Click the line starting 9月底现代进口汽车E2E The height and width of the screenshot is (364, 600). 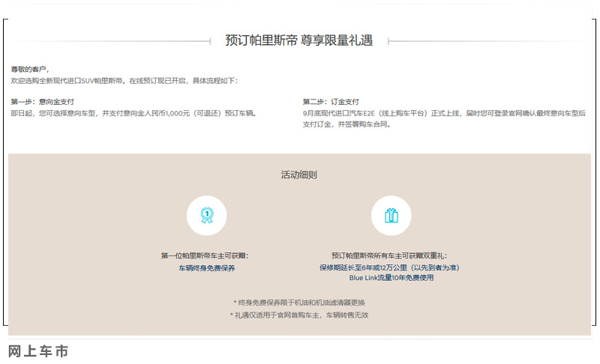point(444,113)
